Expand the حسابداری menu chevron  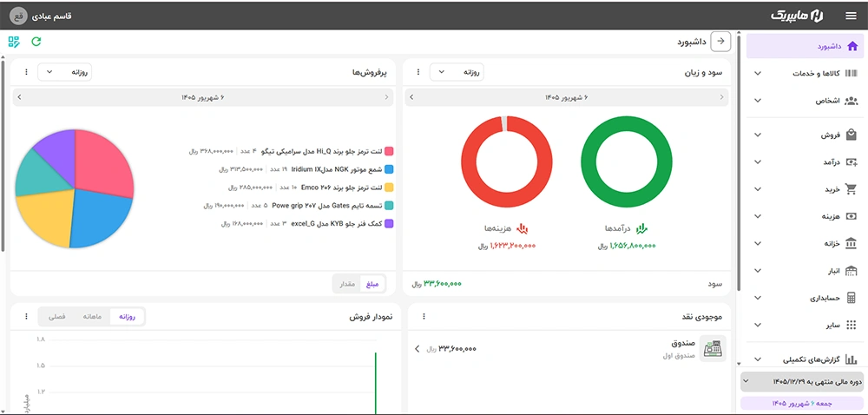point(759,298)
